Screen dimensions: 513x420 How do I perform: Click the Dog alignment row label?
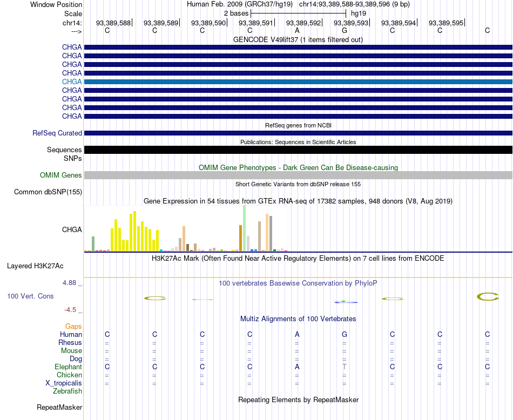pyautogui.click(x=76, y=359)
